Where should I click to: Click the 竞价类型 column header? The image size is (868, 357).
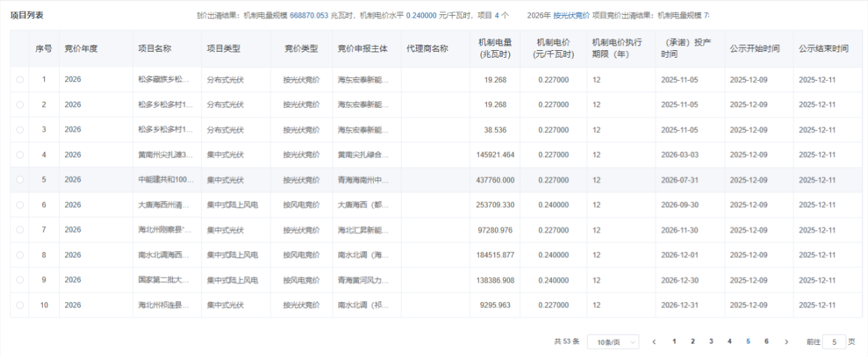pos(300,49)
